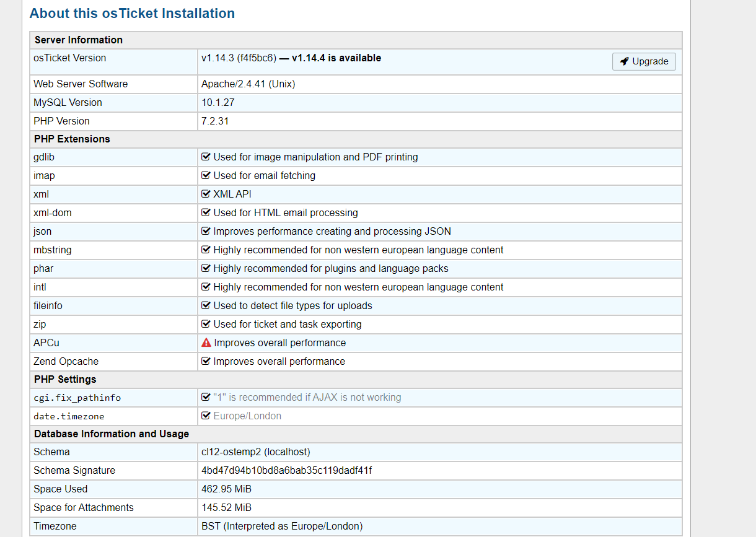This screenshot has width=756, height=537.
Task: Click the check icon next to XML API
Action: (206, 194)
